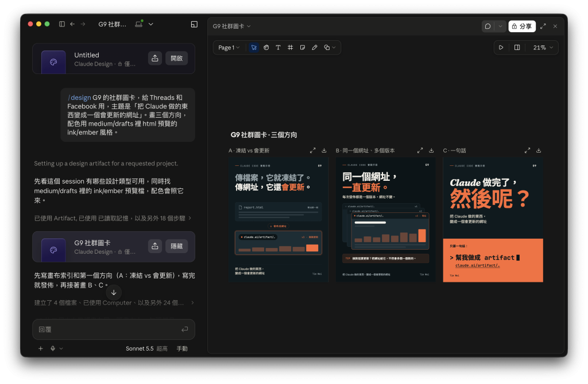The width and height of the screenshot is (588, 384).
Task: Select the Frame grid tool
Action: point(290,48)
